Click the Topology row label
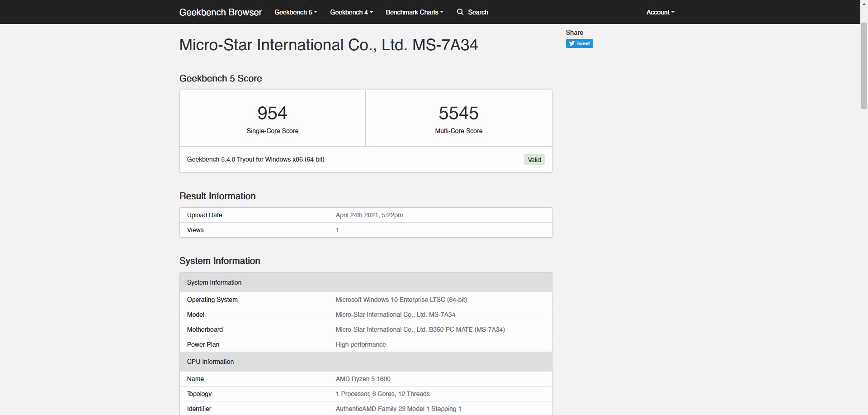 (x=199, y=394)
